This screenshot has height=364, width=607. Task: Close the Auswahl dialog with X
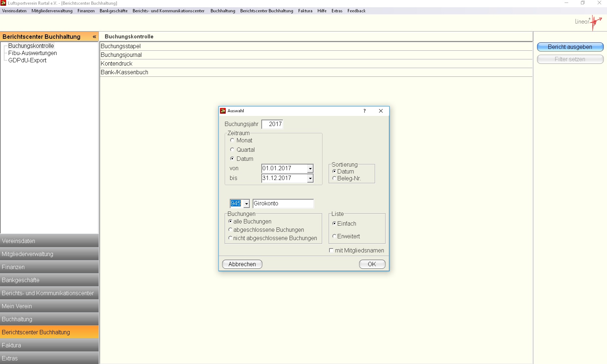point(381,111)
